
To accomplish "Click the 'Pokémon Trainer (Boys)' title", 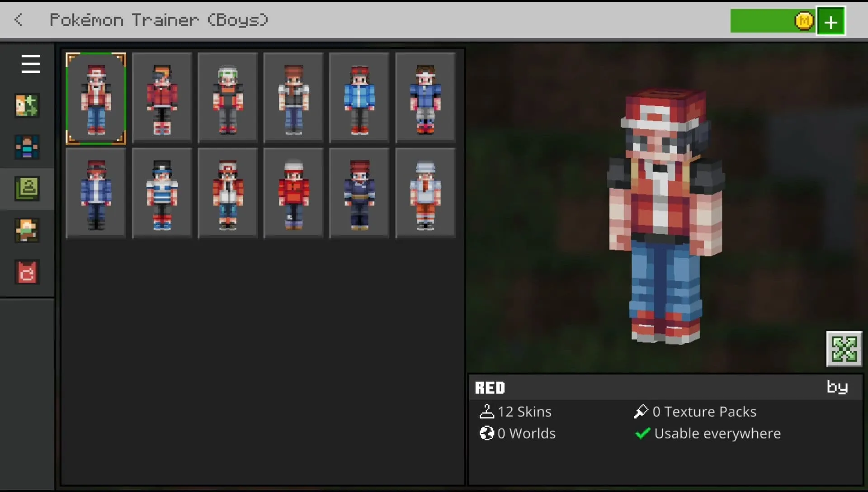I will 159,20.
